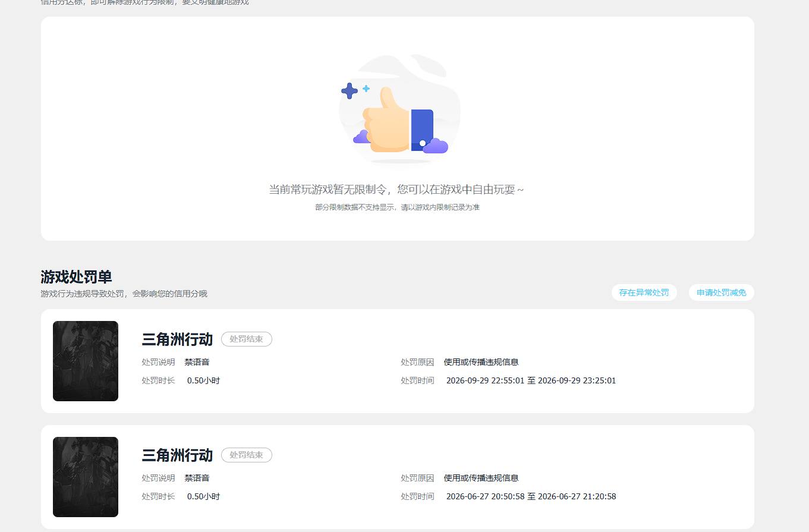Click "使用或传播违规信息" in the 2026-09-29 card

[x=481, y=362]
